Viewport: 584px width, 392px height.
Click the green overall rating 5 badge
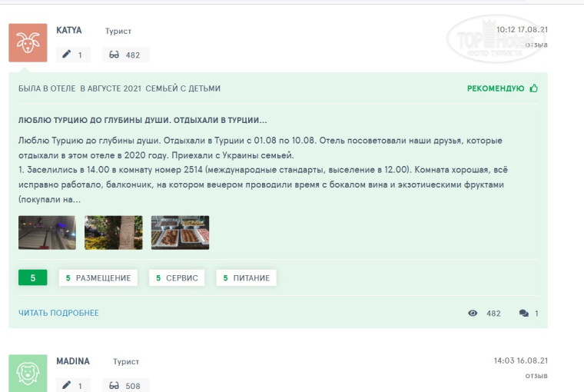tap(32, 277)
